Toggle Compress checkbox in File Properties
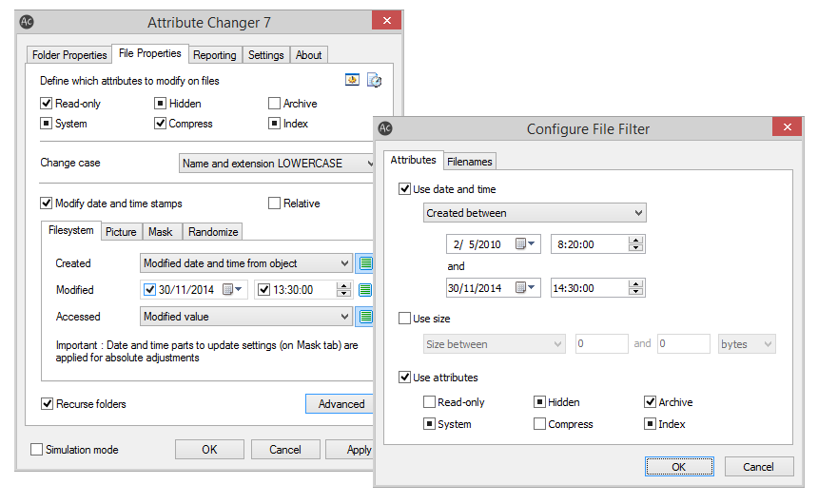Viewport: 818px width, 504px height. (160, 124)
